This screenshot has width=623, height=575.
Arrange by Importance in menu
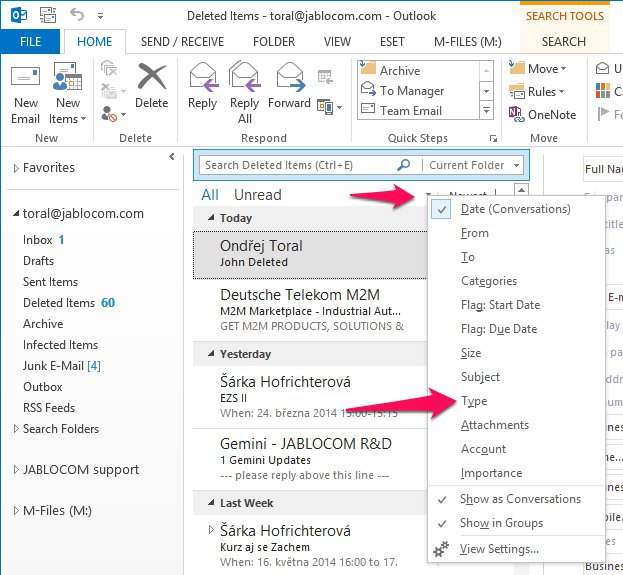coord(516,473)
